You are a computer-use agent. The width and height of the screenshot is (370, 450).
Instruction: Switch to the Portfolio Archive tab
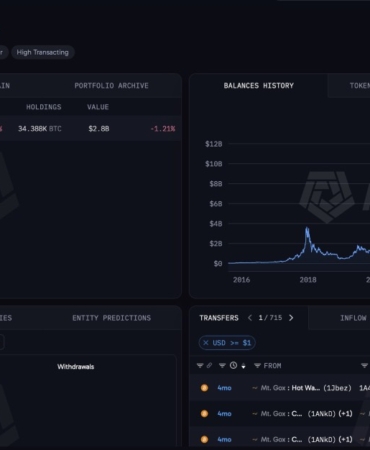click(x=111, y=86)
